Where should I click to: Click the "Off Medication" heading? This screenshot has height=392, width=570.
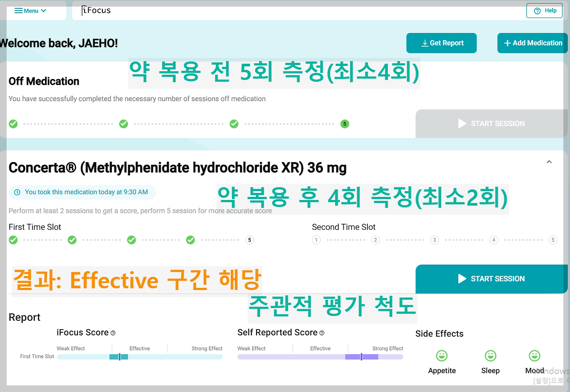pos(44,82)
